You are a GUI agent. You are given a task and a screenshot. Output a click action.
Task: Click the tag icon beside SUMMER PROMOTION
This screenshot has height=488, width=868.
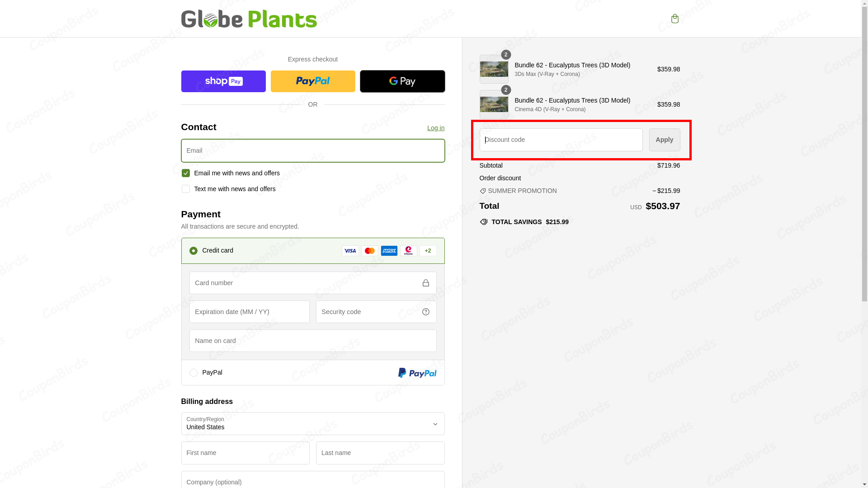pyautogui.click(x=483, y=191)
